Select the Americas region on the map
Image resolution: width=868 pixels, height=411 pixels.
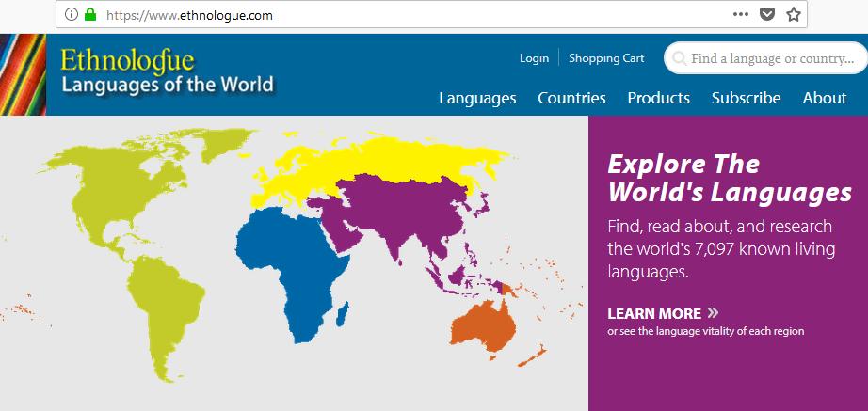119,188
